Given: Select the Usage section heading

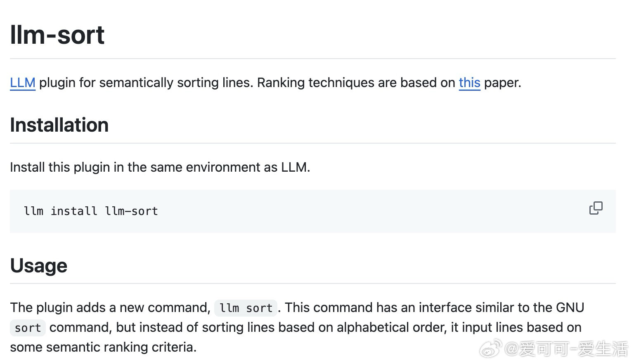Looking at the screenshot, I should pyautogui.click(x=38, y=265).
